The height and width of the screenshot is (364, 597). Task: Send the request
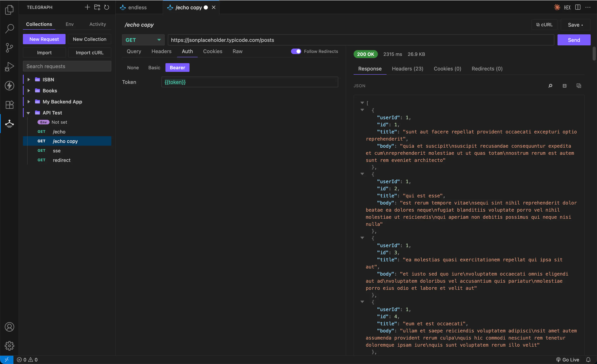pyautogui.click(x=574, y=40)
